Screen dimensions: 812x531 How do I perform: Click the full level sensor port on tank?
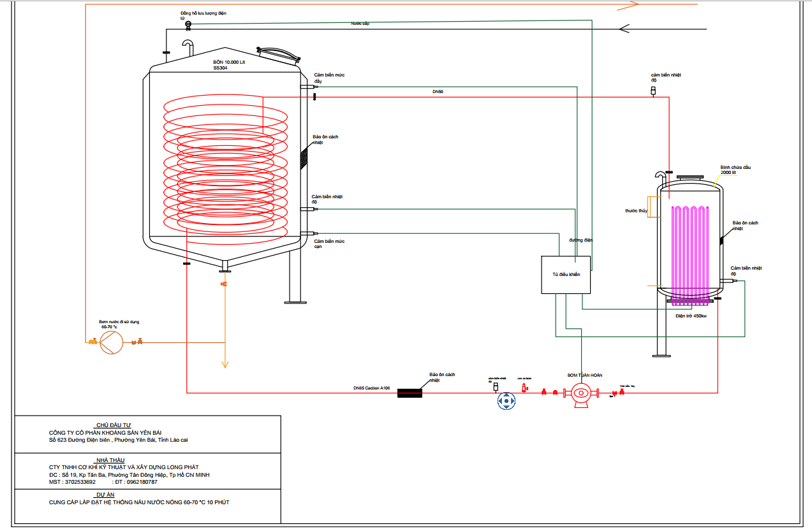(x=307, y=87)
